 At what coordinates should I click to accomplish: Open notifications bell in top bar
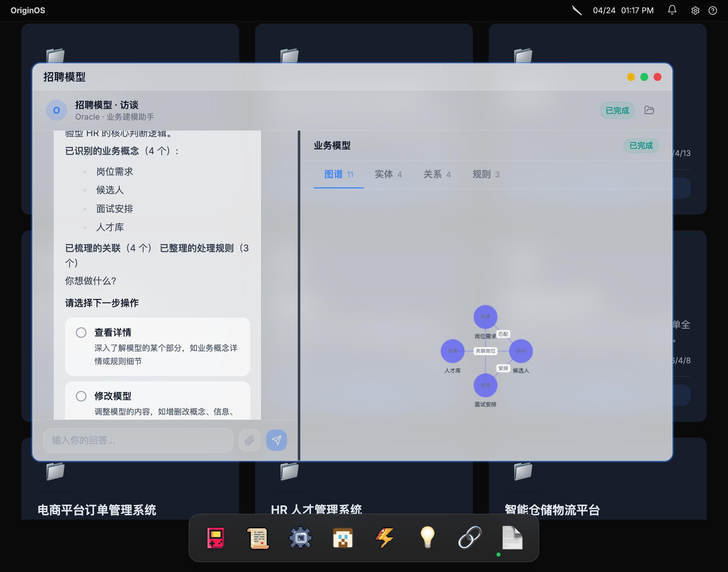click(x=672, y=10)
